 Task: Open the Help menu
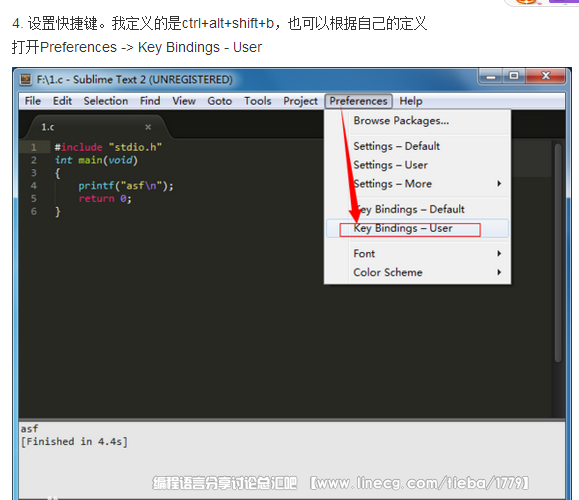click(x=411, y=101)
